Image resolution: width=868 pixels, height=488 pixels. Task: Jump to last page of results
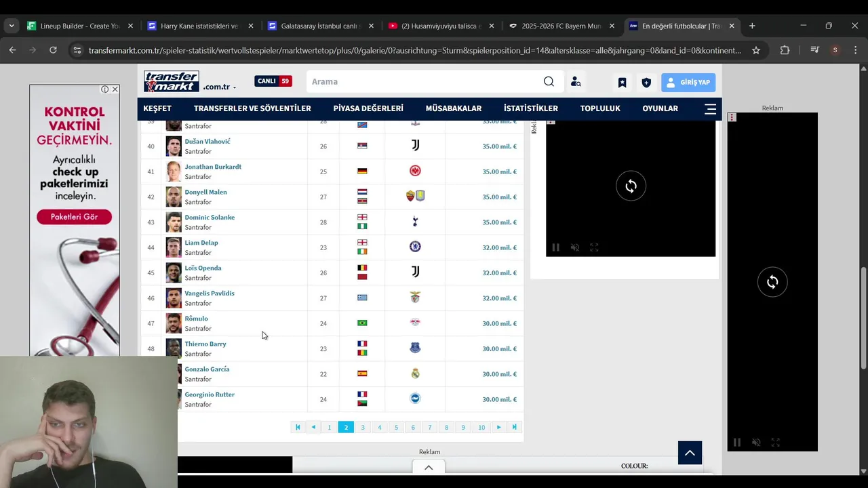pos(514,427)
